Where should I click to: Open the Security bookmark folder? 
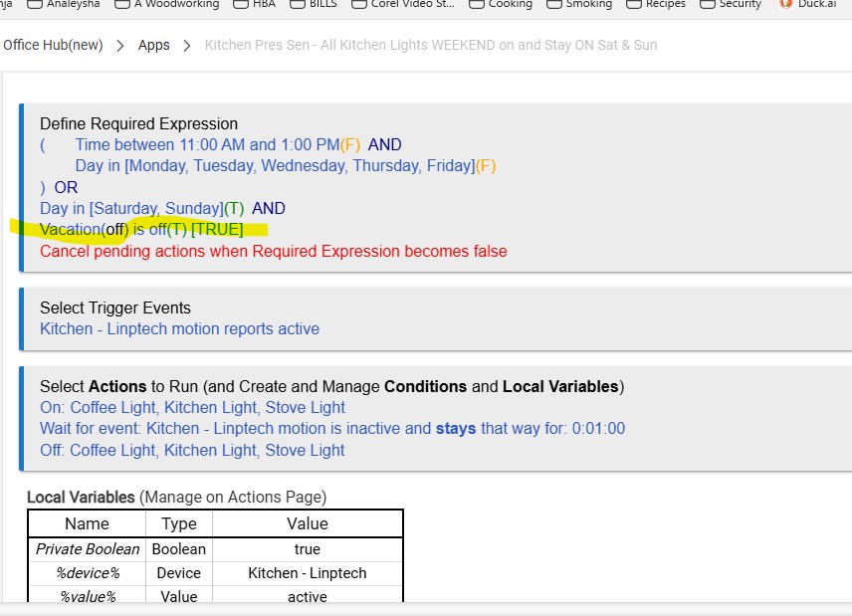click(x=731, y=4)
